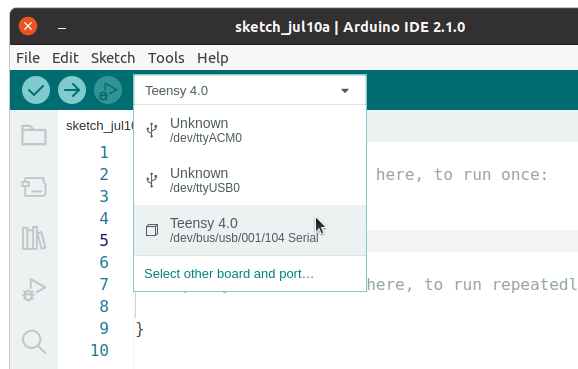Open the Debug panel in sidebar
The width and height of the screenshot is (578, 369).
point(34,289)
